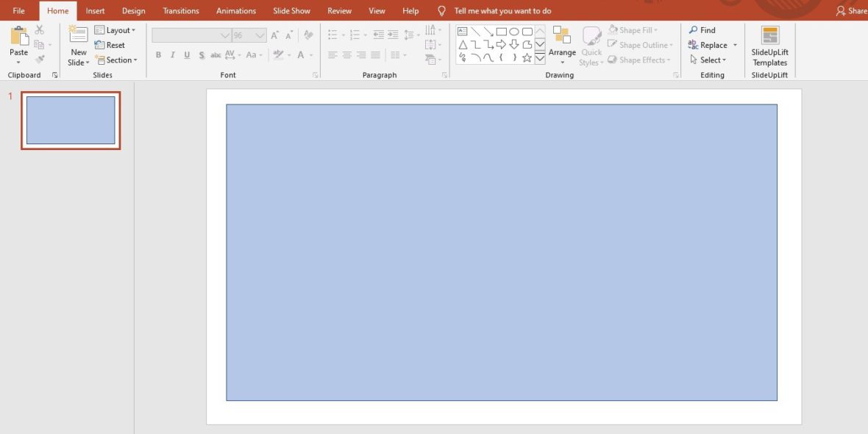
Task: Toggle underline formatting
Action: point(186,54)
